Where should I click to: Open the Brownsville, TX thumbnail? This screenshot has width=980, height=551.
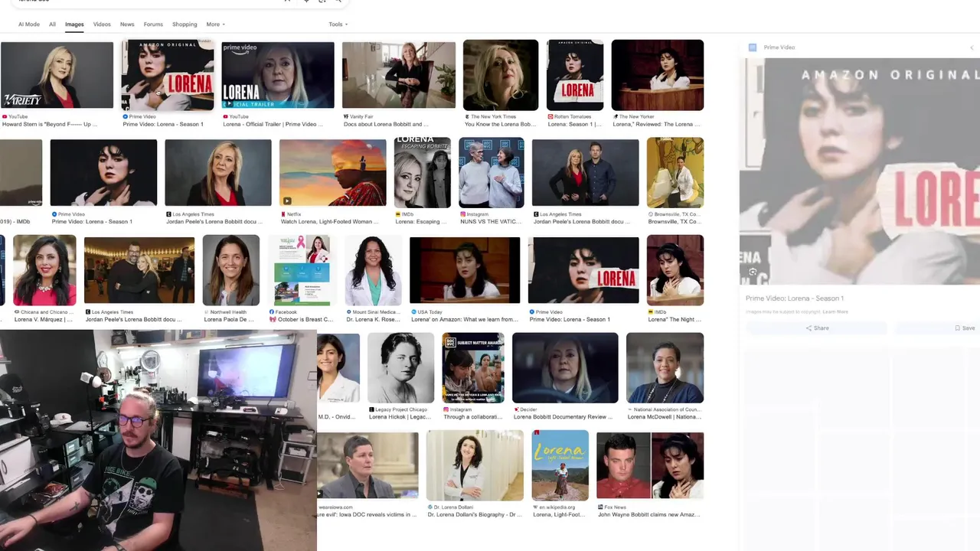pyautogui.click(x=675, y=173)
